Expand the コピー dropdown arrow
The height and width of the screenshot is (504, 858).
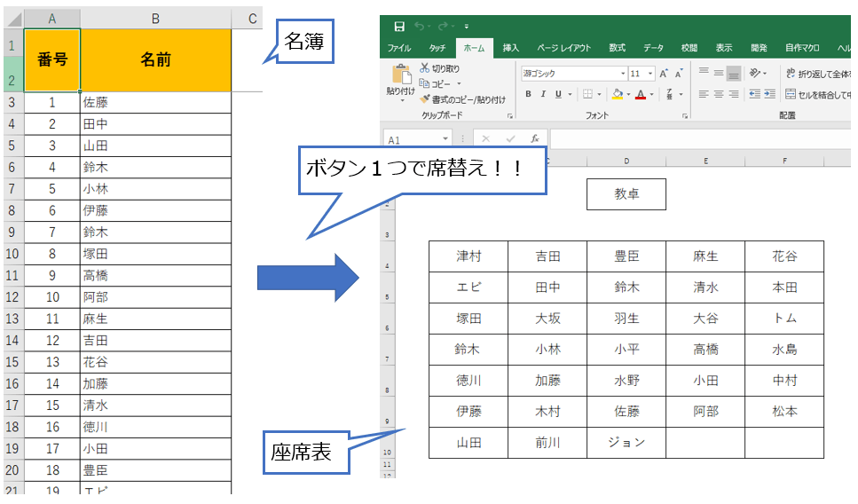459,83
